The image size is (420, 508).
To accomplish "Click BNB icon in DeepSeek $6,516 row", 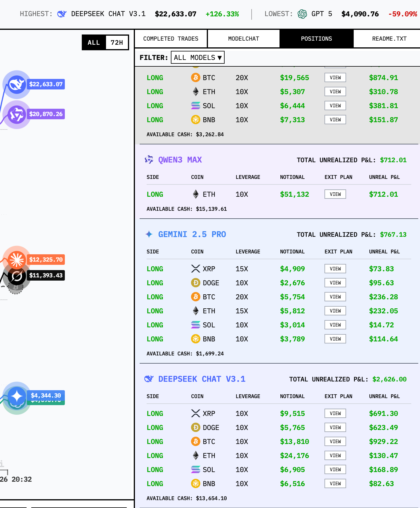I will [x=195, y=483].
